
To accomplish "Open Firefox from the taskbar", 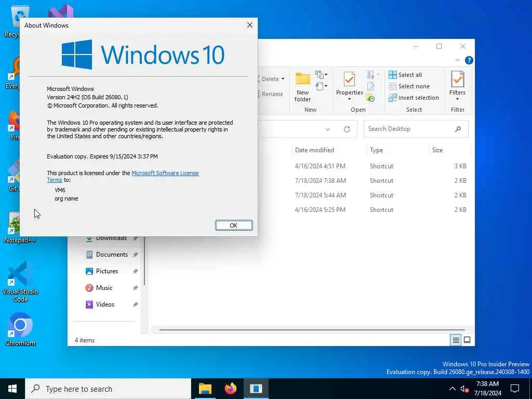I will click(x=230, y=389).
